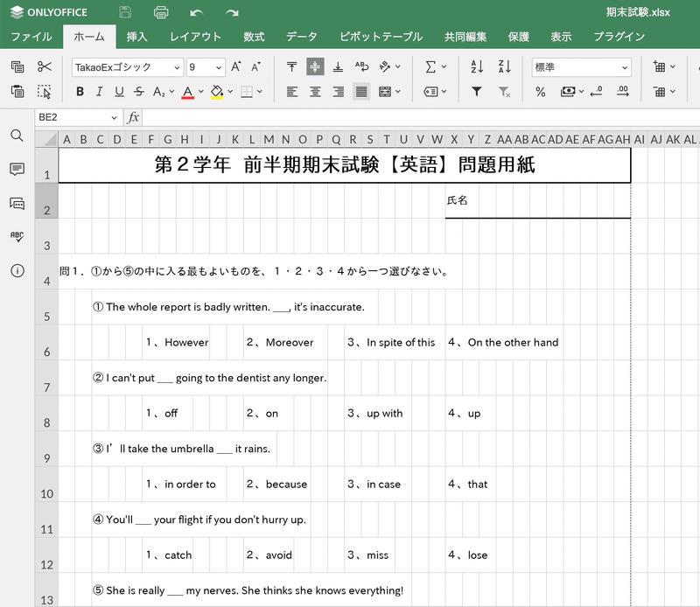Click the percent style icon
The image size is (700, 607).
[540, 92]
